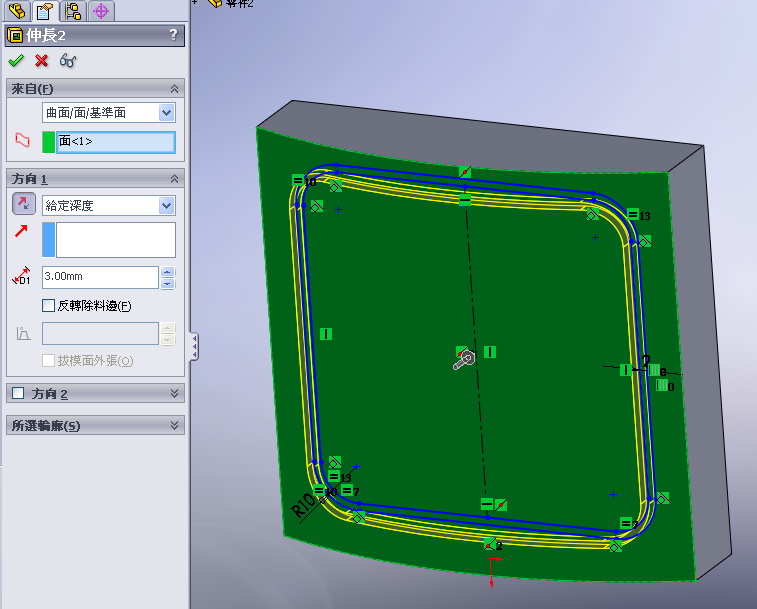Click the R10 radius dimension in sketch
Image resolution: width=757 pixels, height=609 pixels.
[x=304, y=504]
